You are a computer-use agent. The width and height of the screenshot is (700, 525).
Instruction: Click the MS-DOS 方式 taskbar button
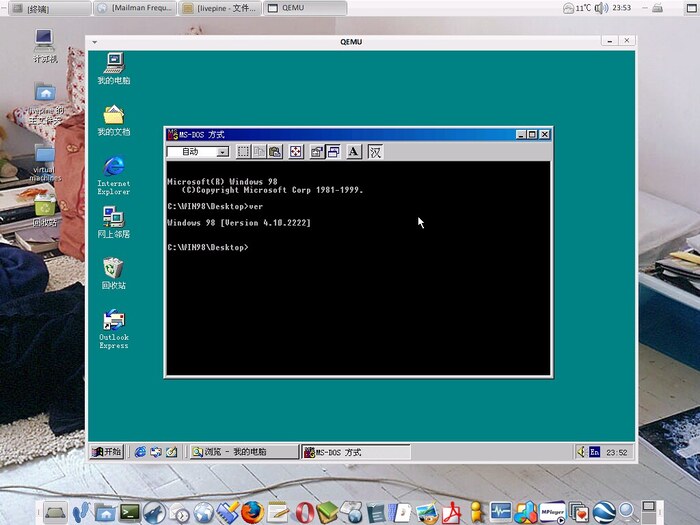pyautogui.click(x=355, y=452)
